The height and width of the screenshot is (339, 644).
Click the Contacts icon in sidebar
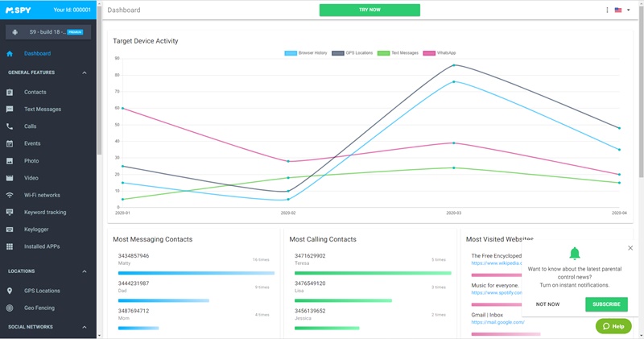(10, 93)
